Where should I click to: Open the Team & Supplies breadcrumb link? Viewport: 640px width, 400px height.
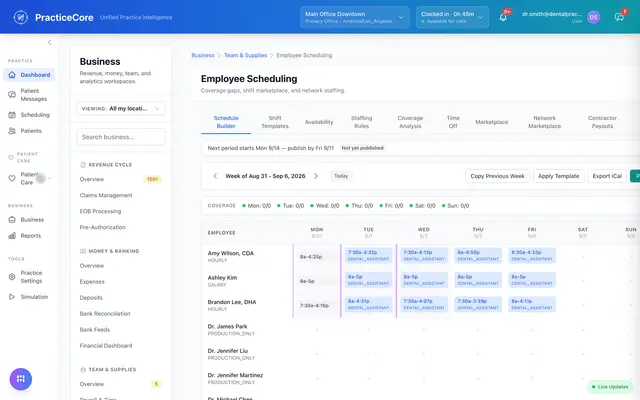245,55
